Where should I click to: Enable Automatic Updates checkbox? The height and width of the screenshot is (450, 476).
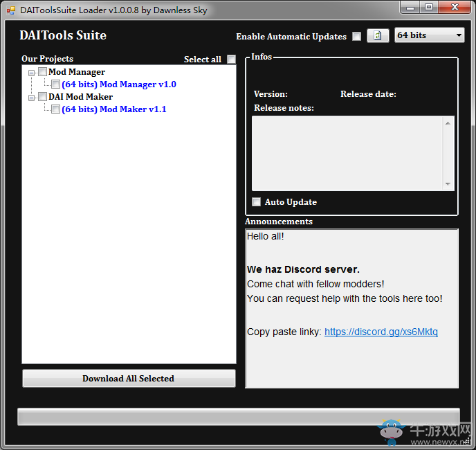(357, 37)
